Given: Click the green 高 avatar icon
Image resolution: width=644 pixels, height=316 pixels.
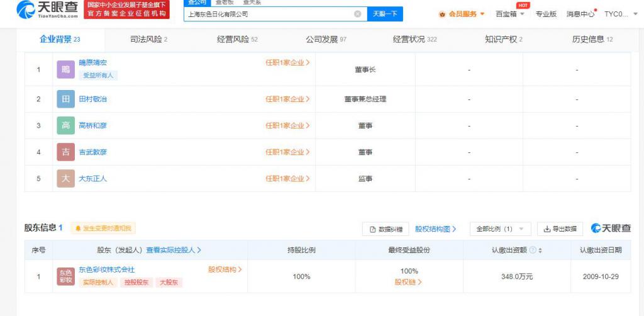Looking at the screenshot, I should pos(65,126).
